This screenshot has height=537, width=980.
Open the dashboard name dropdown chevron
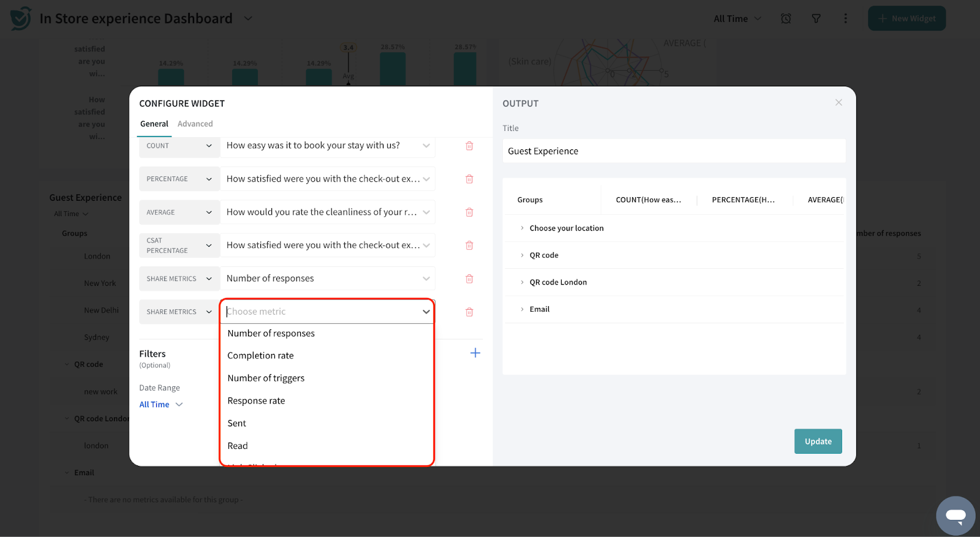pos(248,18)
